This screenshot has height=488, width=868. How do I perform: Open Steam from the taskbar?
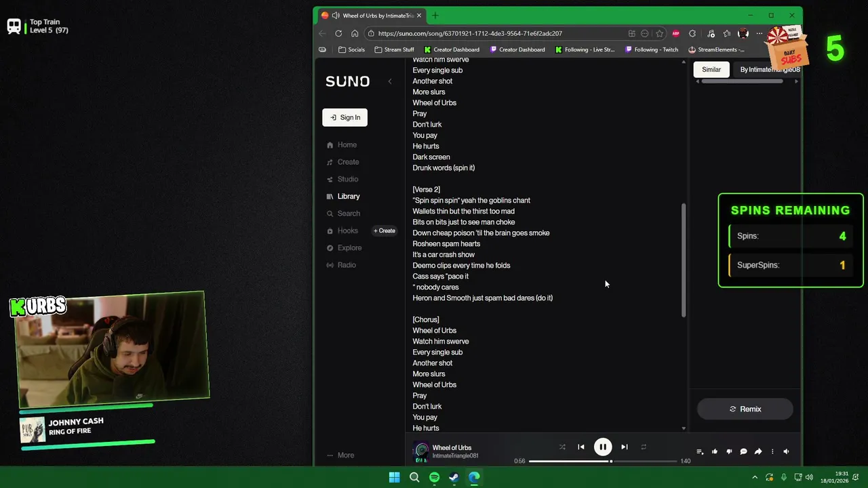[454, 477]
